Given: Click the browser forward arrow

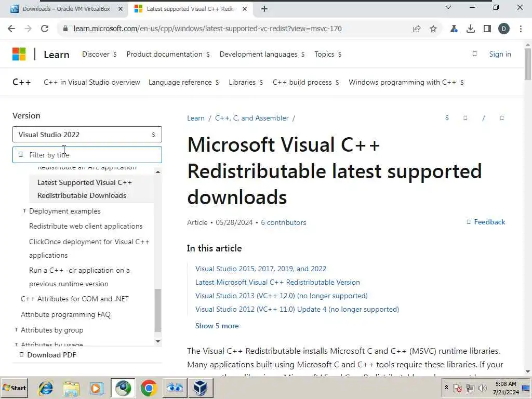Looking at the screenshot, I should point(28,29).
